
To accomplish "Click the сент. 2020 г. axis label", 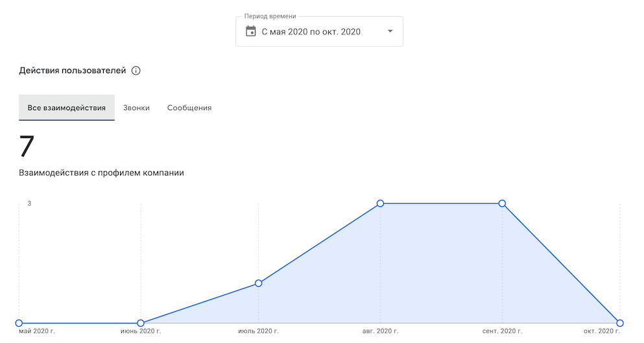I will point(502,331).
